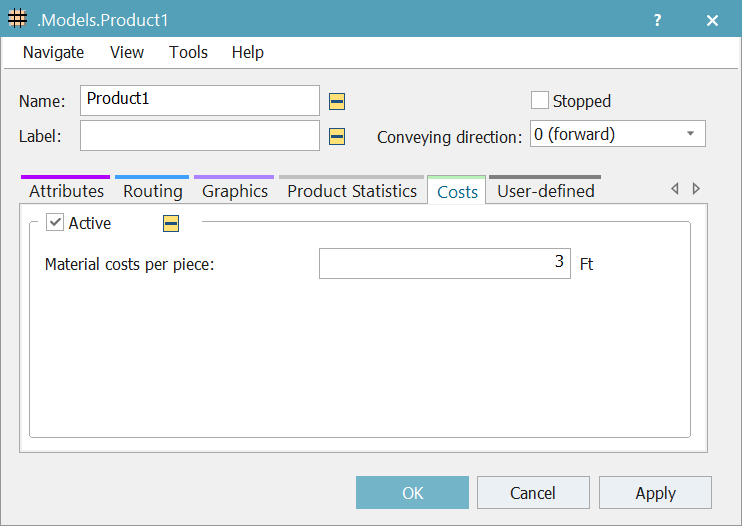Screen dimensions: 742x526
Task: Open the Tools menu
Action: pyautogui.click(x=188, y=52)
